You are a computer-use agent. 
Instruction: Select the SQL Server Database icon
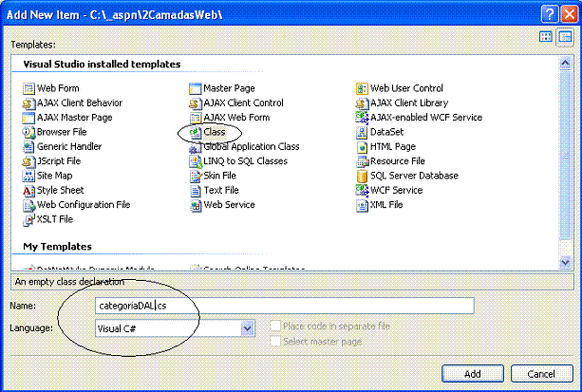click(x=362, y=176)
